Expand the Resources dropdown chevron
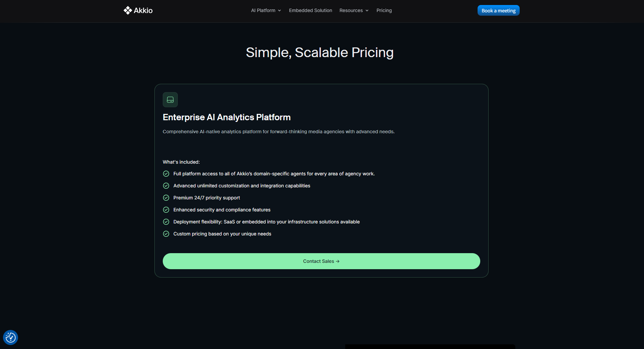The height and width of the screenshot is (349, 644). pos(367,11)
